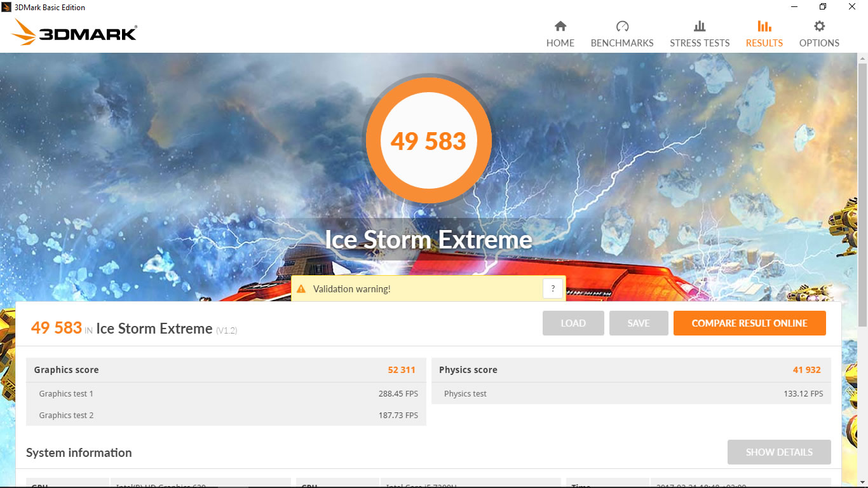The width and height of the screenshot is (868, 488).
Task: Click COMPARE RESULT ONLINE button
Action: [x=750, y=323]
